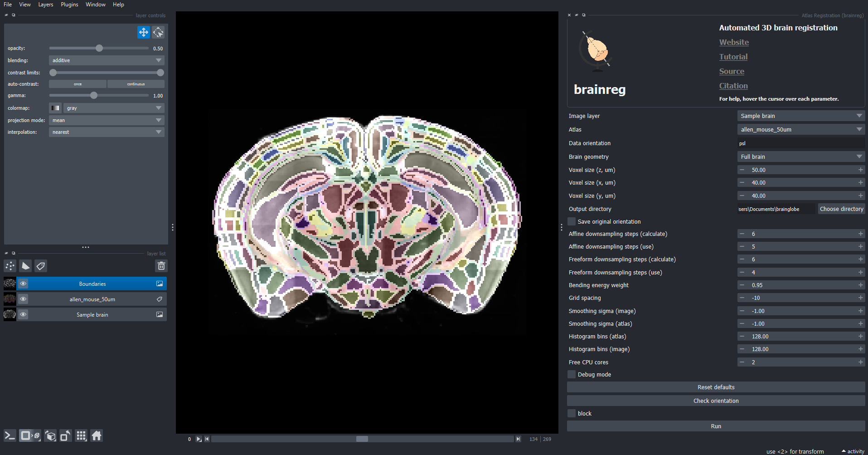
Task: Enable Save original orientation checkbox
Action: tap(572, 221)
